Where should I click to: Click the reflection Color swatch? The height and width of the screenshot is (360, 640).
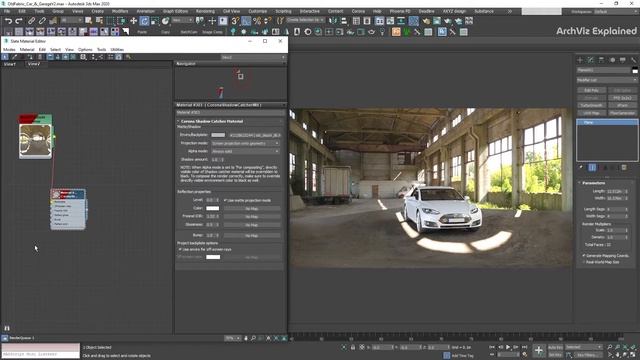tap(212, 209)
